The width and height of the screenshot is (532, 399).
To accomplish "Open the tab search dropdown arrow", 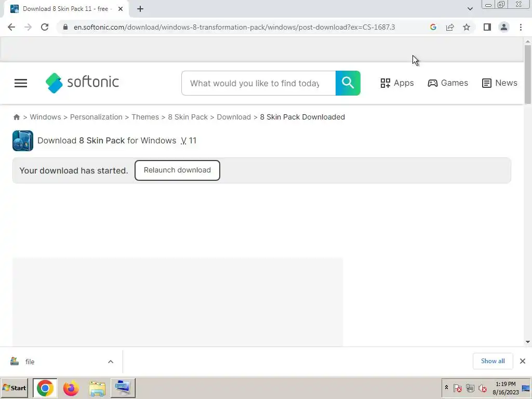I will pyautogui.click(x=470, y=9).
